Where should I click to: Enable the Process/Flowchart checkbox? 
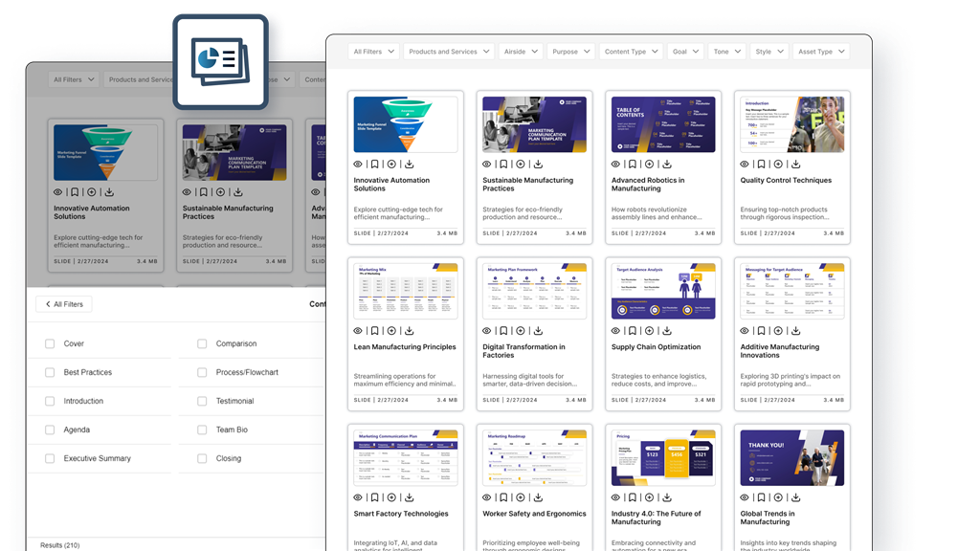[x=202, y=372]
